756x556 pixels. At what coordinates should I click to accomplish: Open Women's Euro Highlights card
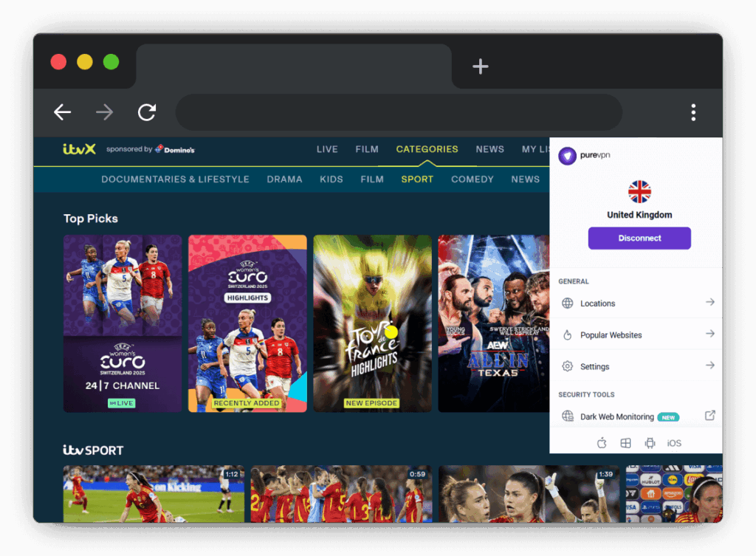tap(247, 323)
